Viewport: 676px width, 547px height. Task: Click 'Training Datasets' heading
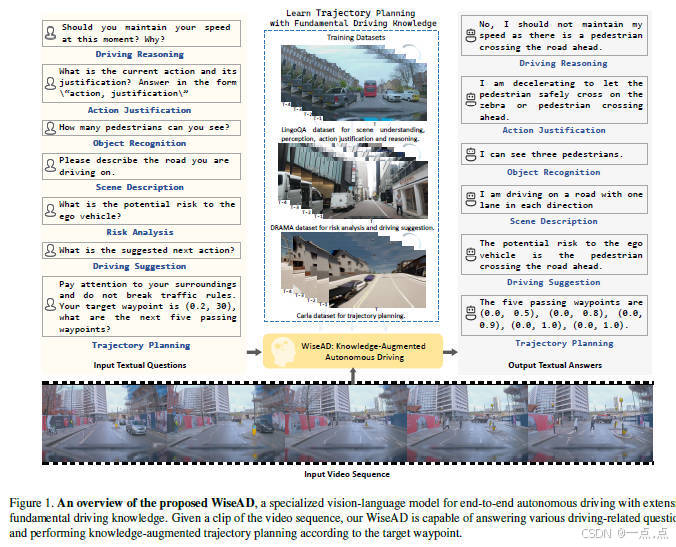(356, 38)
